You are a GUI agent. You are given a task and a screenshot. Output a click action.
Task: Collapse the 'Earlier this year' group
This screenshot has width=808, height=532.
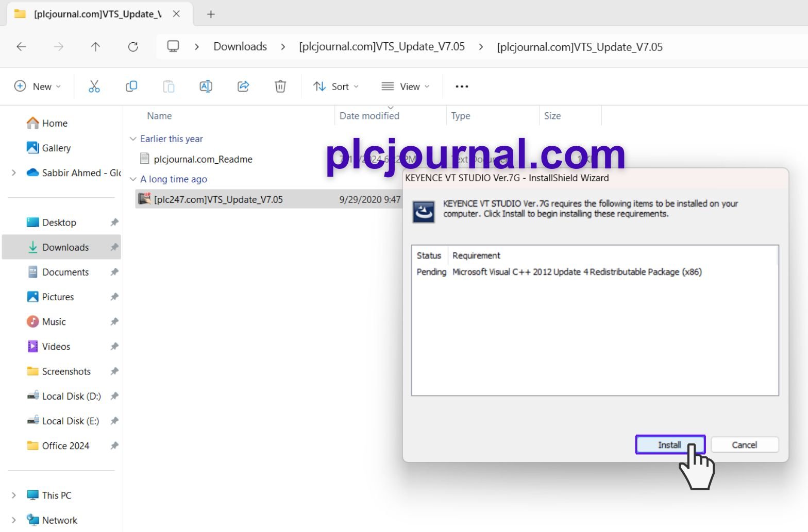click(x=133, y=139)
